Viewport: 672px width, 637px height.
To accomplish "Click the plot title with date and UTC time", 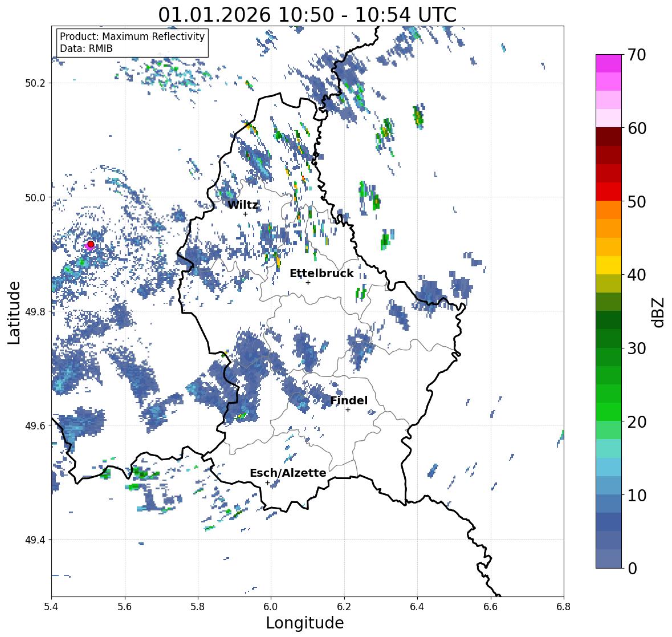I will coord(307,15).
